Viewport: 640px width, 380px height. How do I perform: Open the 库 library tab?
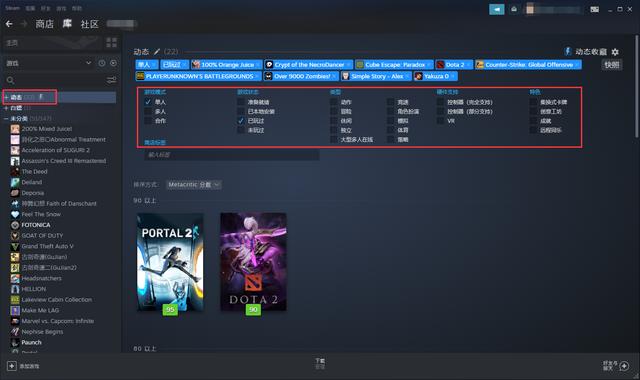[67, 24]
